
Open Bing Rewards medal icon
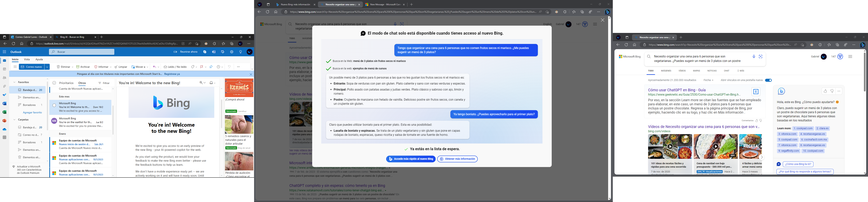840,57
